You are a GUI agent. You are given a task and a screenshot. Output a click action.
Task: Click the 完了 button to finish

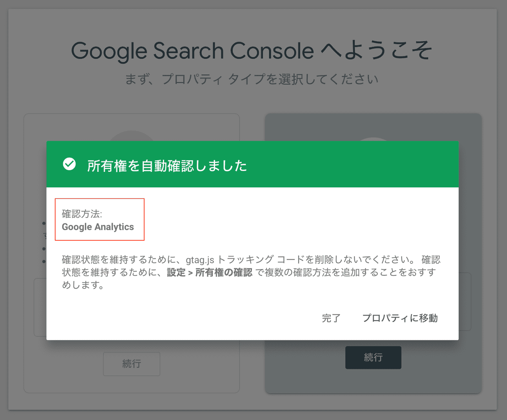(x=331, y=318)
